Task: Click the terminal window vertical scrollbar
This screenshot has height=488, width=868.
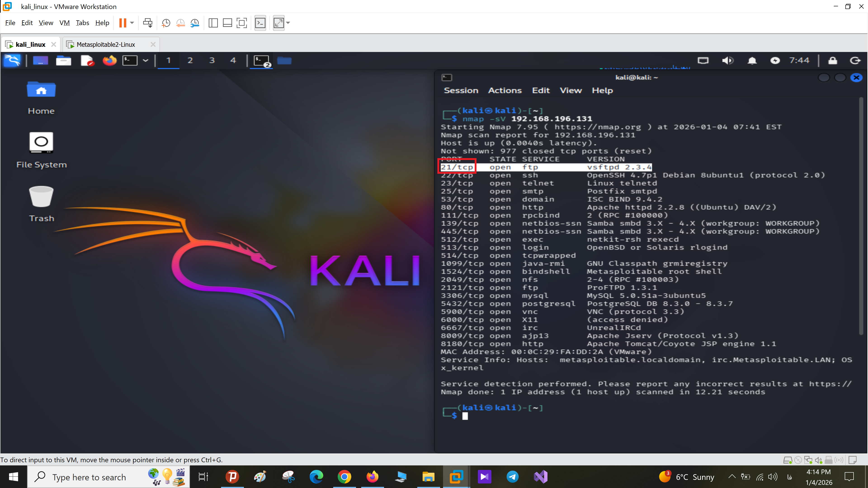Action: point(861,216)
